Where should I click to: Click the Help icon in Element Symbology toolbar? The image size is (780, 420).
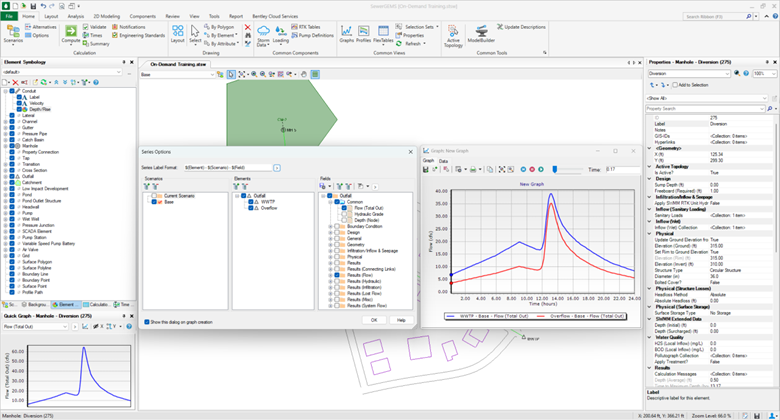(96, 82)
